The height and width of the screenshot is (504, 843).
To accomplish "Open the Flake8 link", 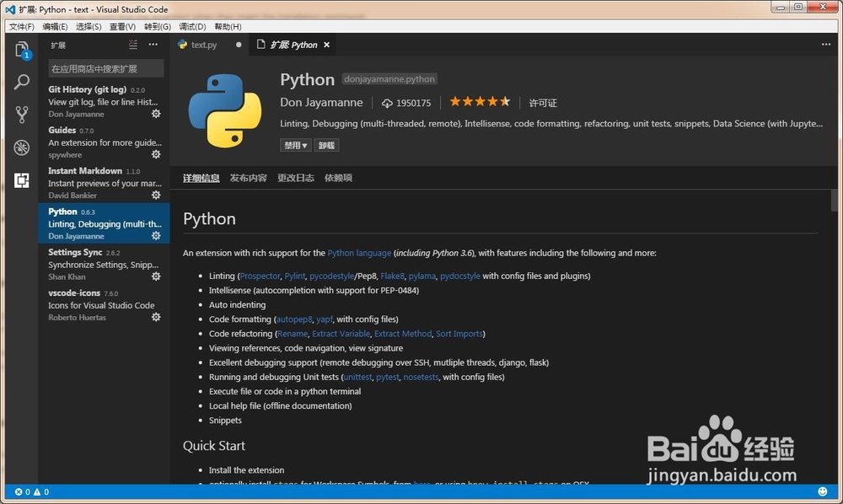I will pos(393,276).
